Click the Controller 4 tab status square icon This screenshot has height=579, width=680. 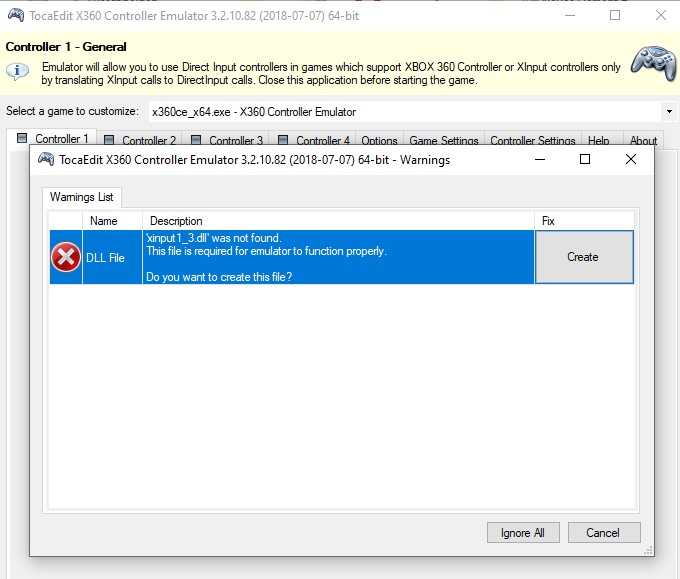tap(283, 140)
